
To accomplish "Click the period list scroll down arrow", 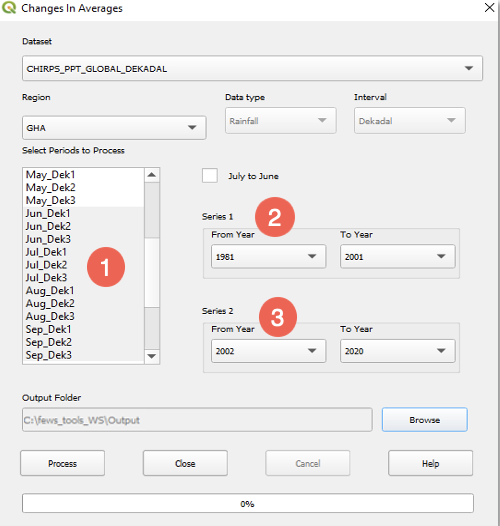I will coord(152,356).
